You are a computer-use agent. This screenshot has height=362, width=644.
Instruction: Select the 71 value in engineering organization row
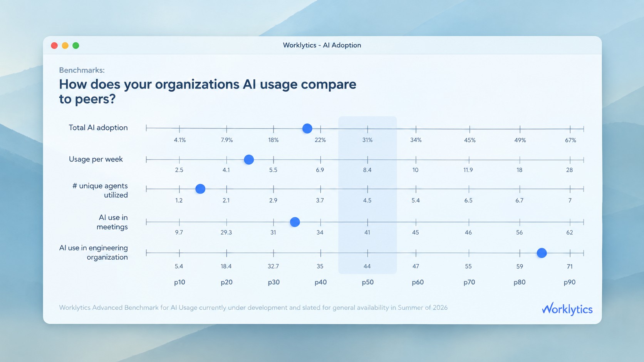point(570,266)
